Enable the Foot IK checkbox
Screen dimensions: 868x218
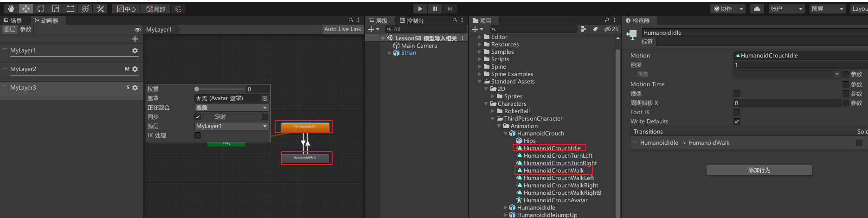737,112
